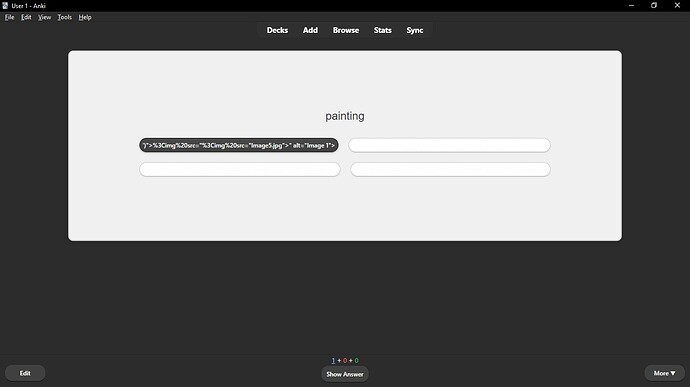Open the File menu

click(x=9, y=17)
